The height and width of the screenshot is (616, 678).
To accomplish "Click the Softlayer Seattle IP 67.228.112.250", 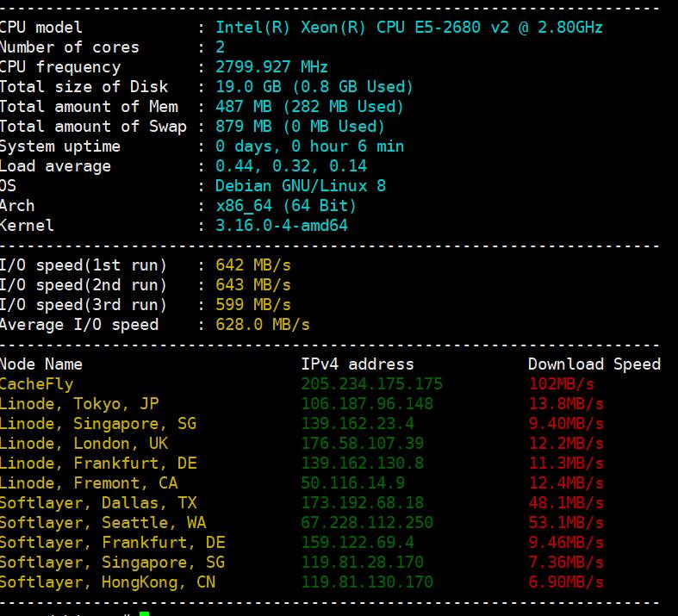I will point(367,523).
